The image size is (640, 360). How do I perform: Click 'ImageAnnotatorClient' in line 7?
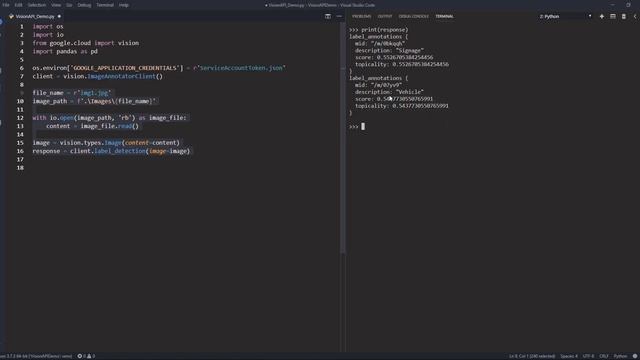[x=121, y=76]
